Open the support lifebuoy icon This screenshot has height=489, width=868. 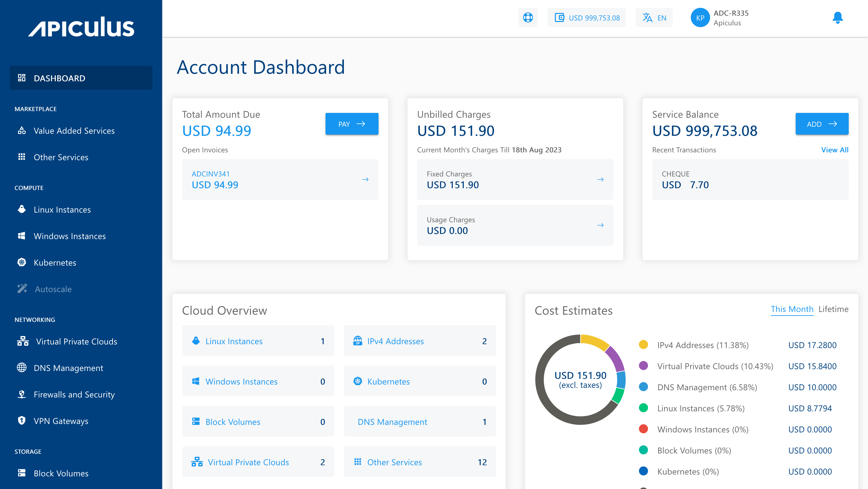528,17
